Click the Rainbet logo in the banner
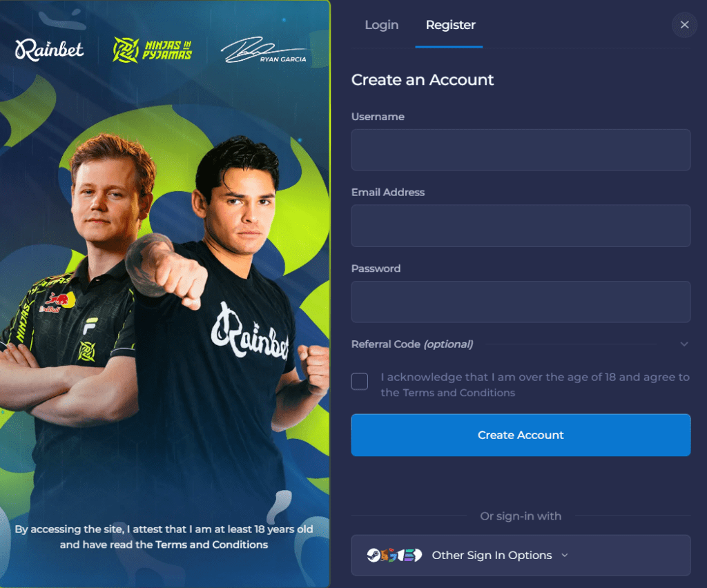 [49, 50]
